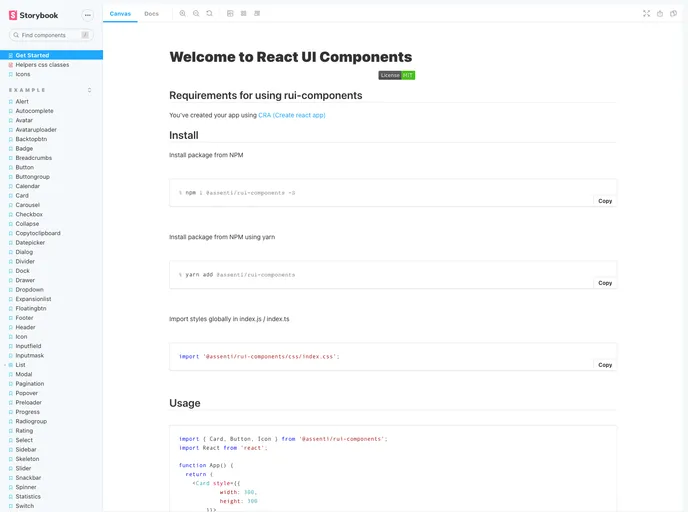The height and width of the screenshot is (512, 688).
Task: Toggle the preview background tool
Action: (230, 14)
